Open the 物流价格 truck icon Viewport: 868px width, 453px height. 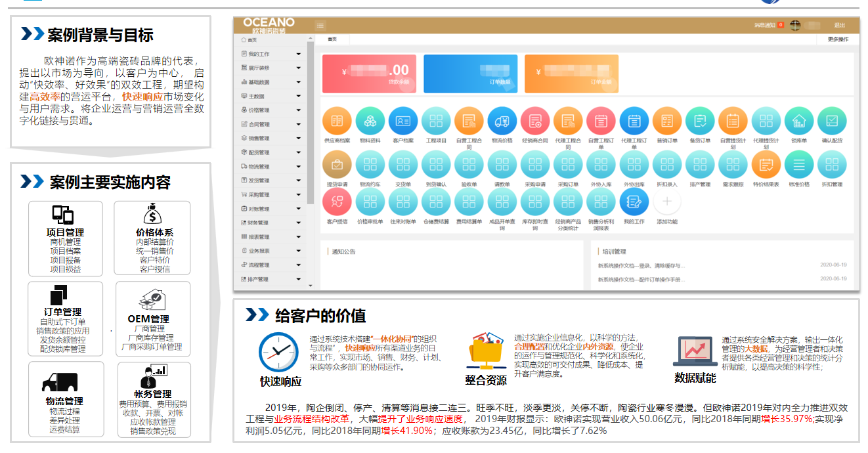tap(502, 121)
